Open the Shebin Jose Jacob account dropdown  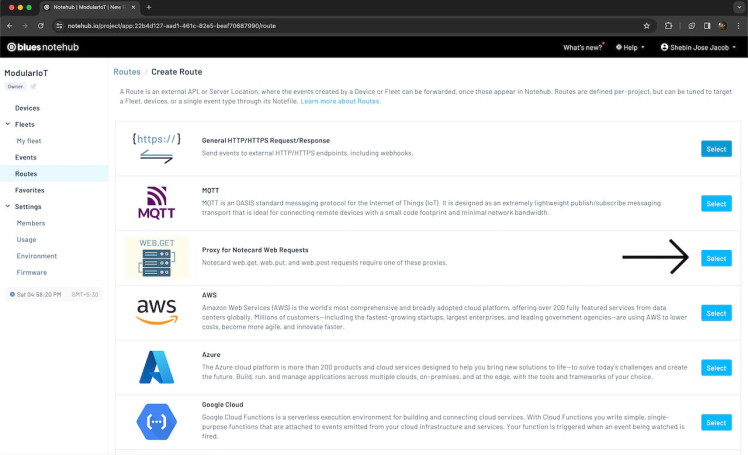pos(698,47)
